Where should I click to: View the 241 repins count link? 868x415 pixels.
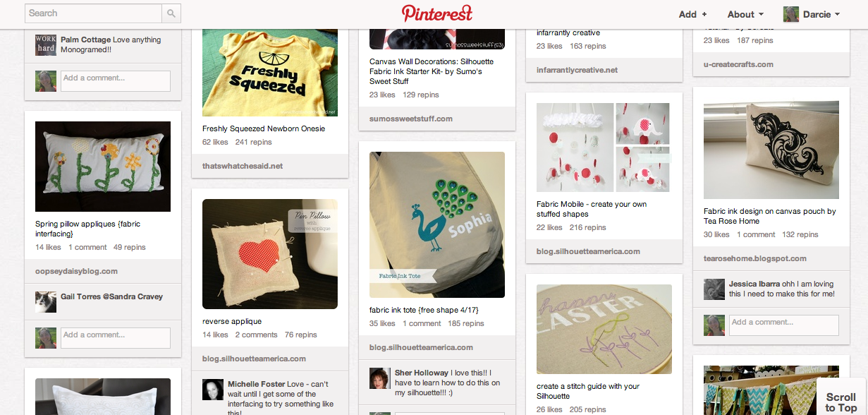(253, 142)
